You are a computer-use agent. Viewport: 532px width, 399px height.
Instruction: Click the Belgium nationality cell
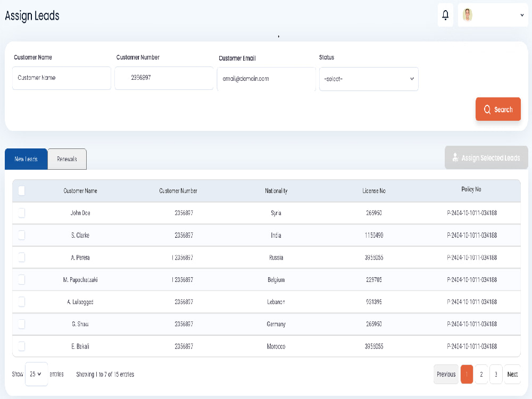(x=276, y=280)
